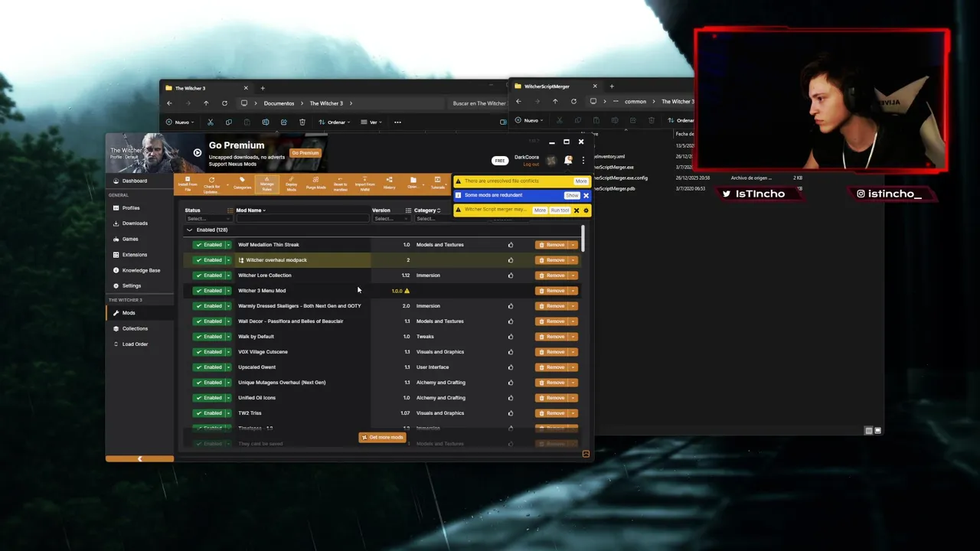
Task: Open Install From File in Vortex toolbar
Action: tap(188, 184)
